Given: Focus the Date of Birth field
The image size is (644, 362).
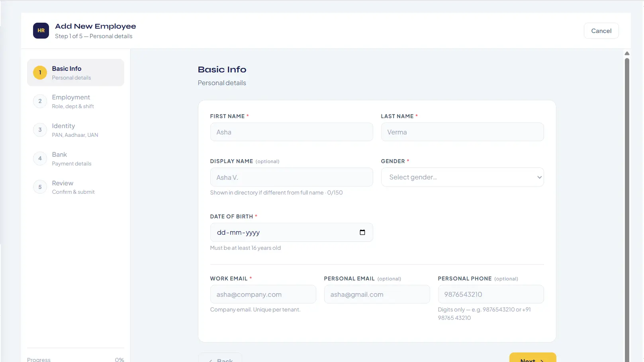Looking at the screenshot, I should [x=292, y=232].
